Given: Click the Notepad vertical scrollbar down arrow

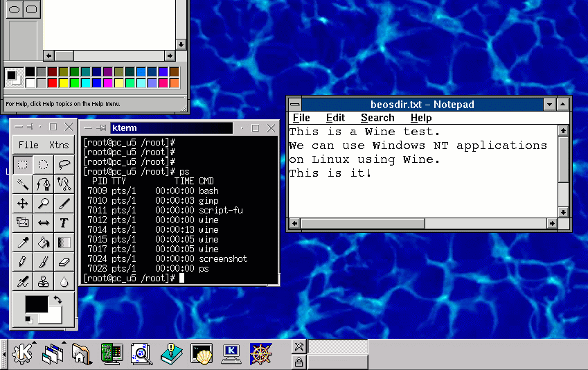Looking at the screenshot, I should [x=563, y=212].
